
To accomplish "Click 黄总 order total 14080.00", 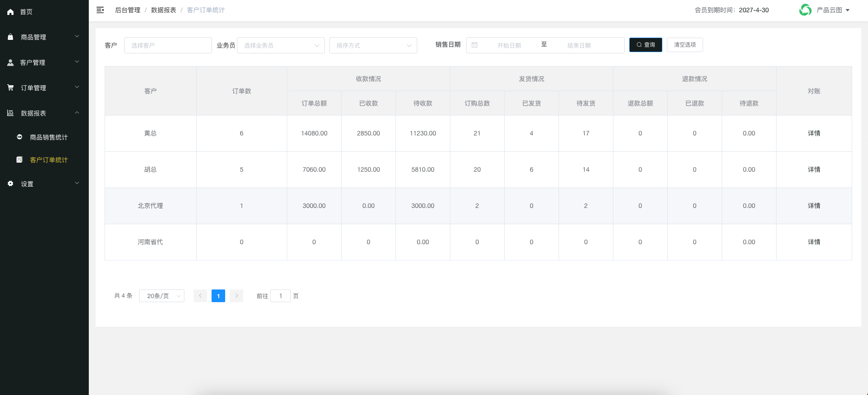I will pyautogui.click(x=314, y=133).
